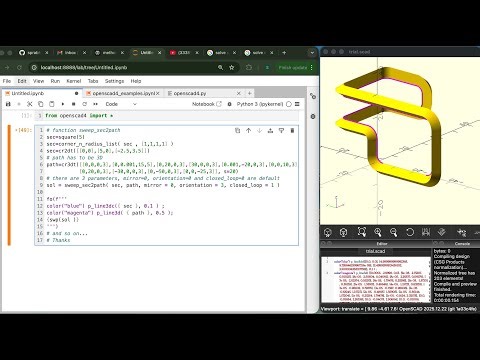This screenshot has height=360, width=480.
Task: Switch to the GitHub browser tab
Action: click(x=33, y=53)
